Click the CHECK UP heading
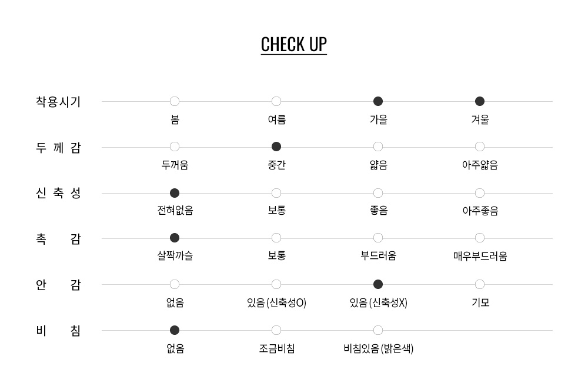The width and height of the screenshot is (588, 389). point(293,45)
